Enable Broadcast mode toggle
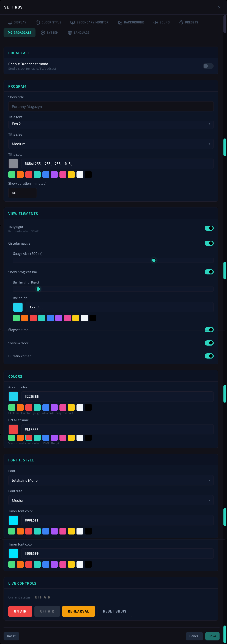227x644 pixels. click(208, 66)
